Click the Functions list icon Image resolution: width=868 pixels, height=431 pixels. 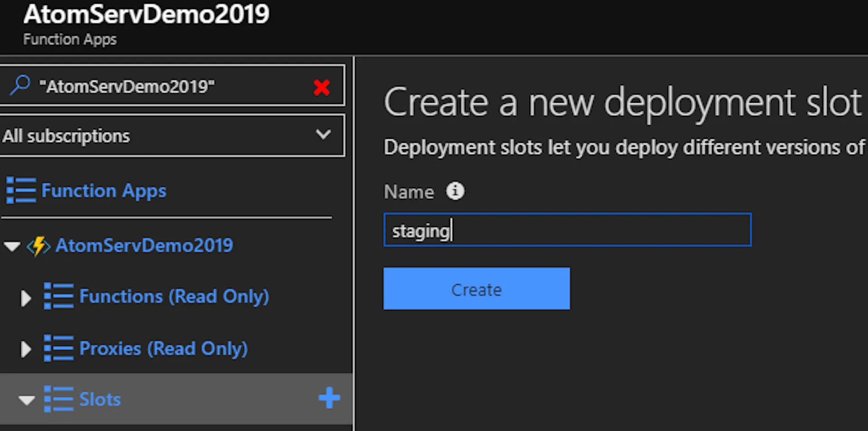[58, 296]
